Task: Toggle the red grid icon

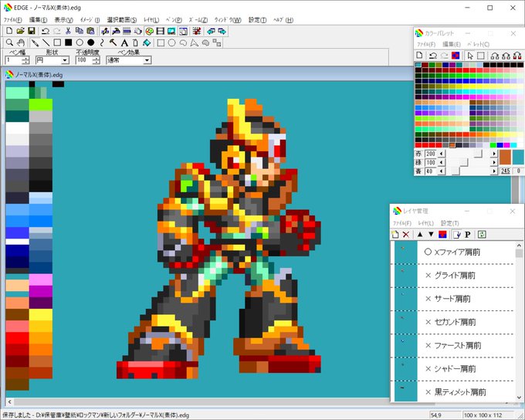Action: pos(197,31)
